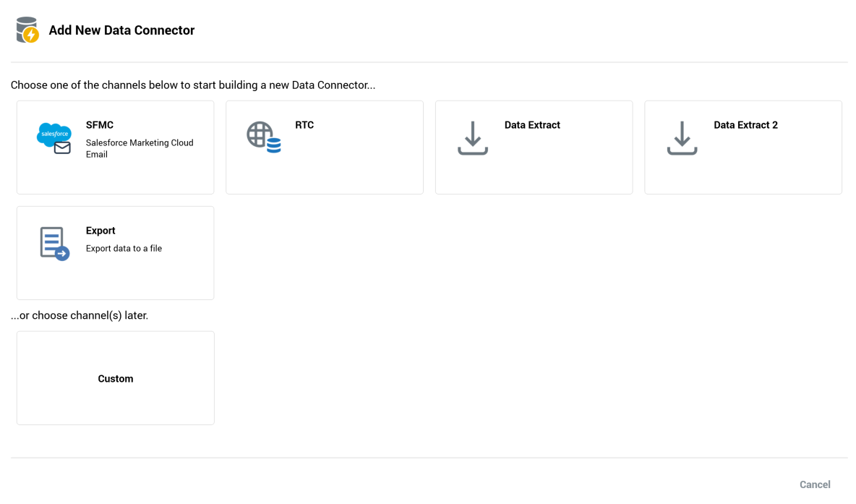Image resolution: width=856 pixels, height=504 pixels.
Task: Choose the RTC channel label
Action: (304, 125)
